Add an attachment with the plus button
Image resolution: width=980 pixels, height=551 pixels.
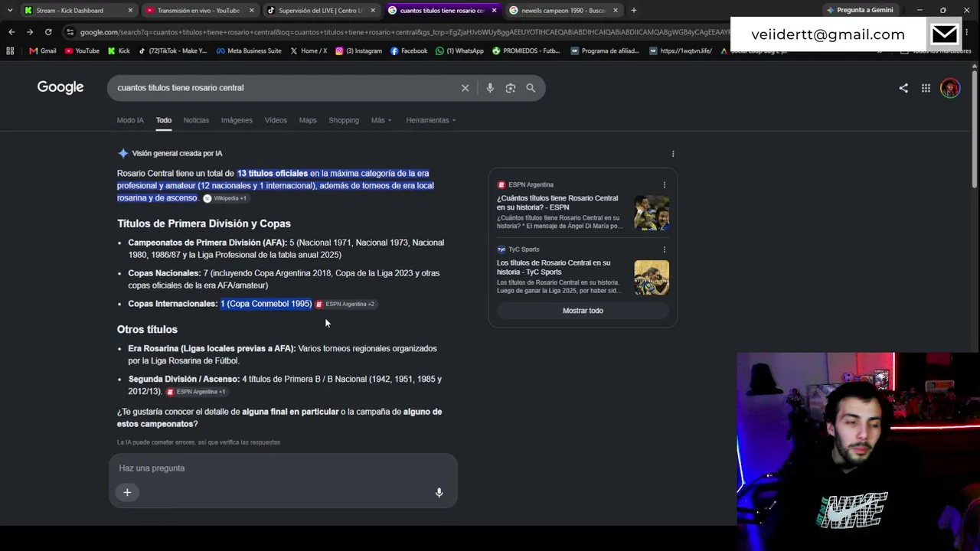[127, 492]
